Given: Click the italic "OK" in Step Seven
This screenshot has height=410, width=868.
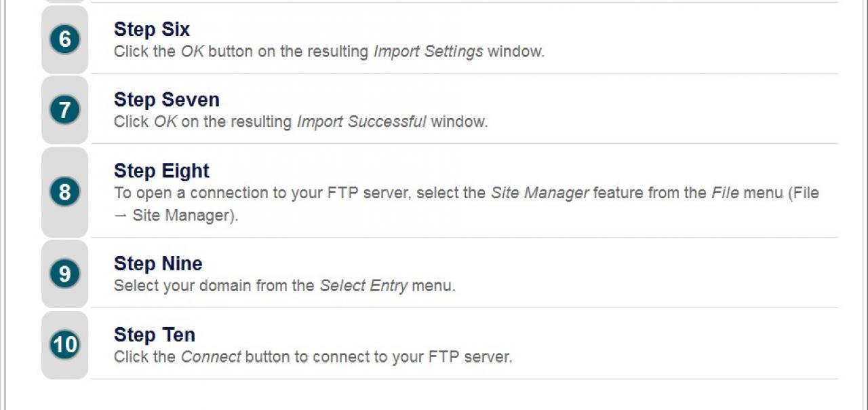Looking at the screenshot, I should [165, 122].
